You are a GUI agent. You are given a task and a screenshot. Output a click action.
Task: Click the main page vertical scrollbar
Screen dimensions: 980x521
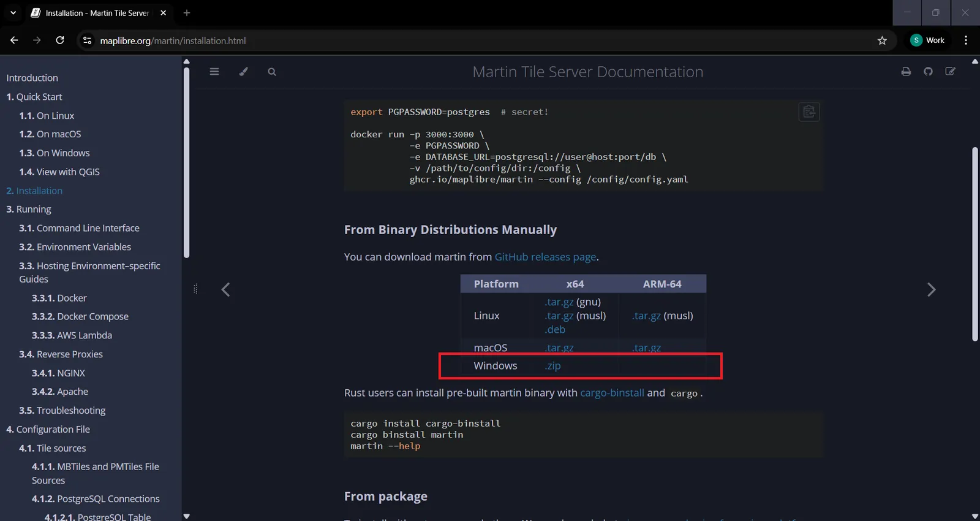coord(975,244)
